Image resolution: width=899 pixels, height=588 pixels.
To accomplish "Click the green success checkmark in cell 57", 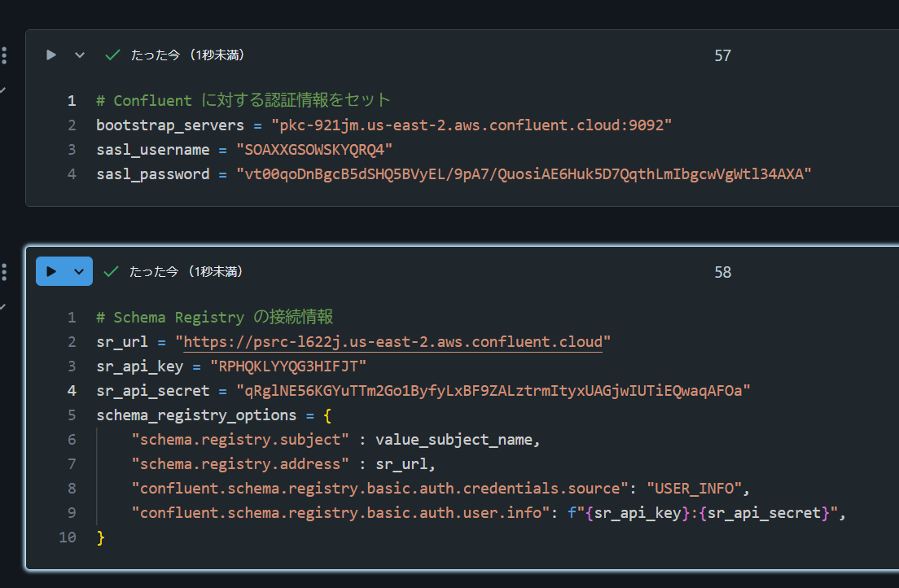I will pos(112,55).
